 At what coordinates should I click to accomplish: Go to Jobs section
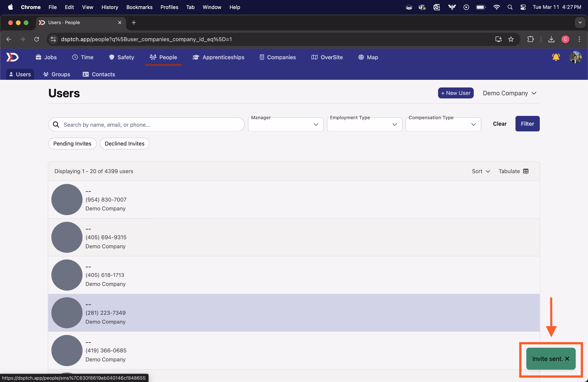click(46, 57)
